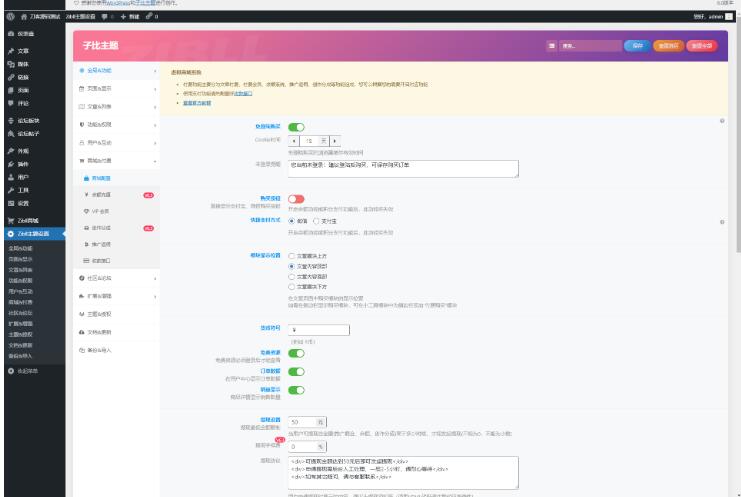
Task: Enable the red 购买按钮 toggle switch
Action: tap(296, 199)
